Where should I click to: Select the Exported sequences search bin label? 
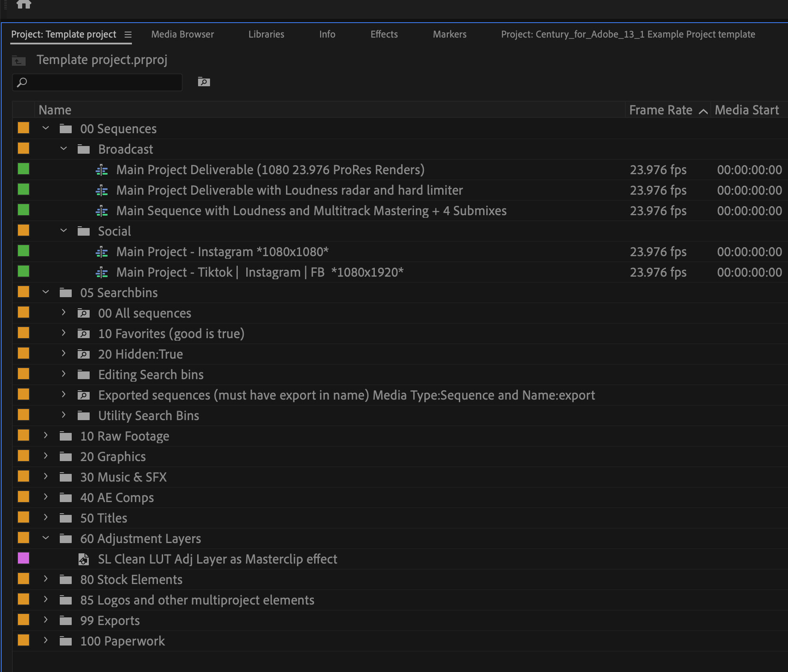346,395
